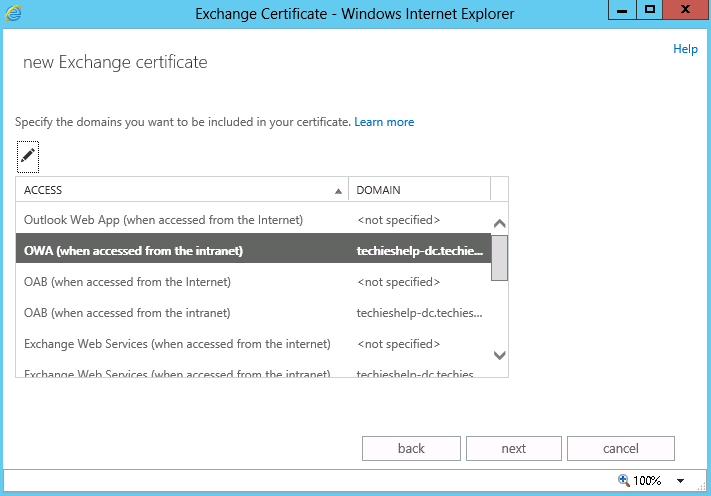
Task: Click the list scrollbar thumb
Action: [x=499, y=258]
